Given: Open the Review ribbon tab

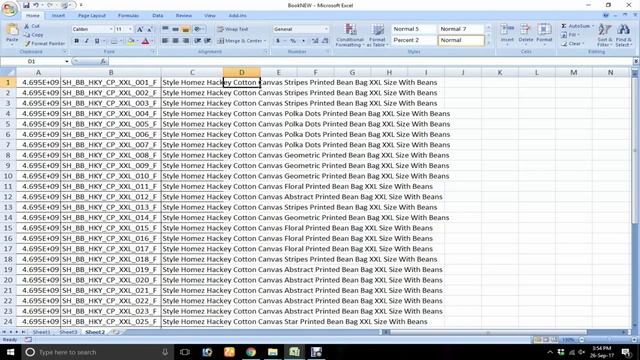Looking at the screenshot, I should coord(184,16).
